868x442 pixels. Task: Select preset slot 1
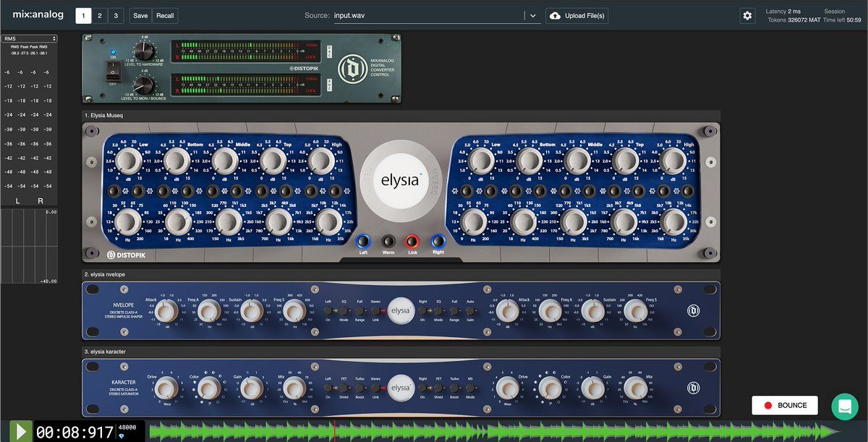point(83,15)
